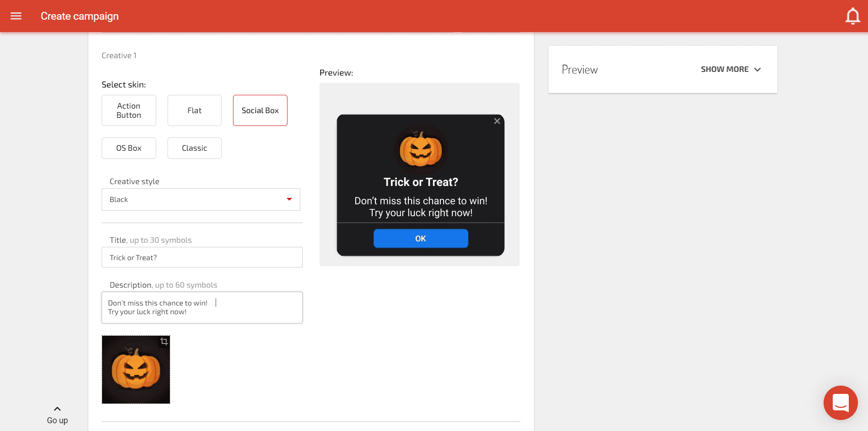868x431 pixels.
Task: Expand Preview panel with Show More
Action: 731,69
